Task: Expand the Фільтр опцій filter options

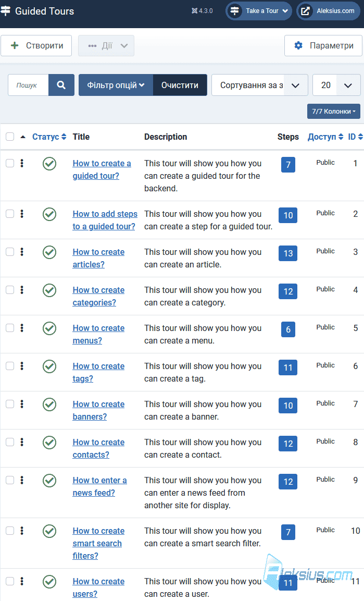Action: tap(116, 85)
